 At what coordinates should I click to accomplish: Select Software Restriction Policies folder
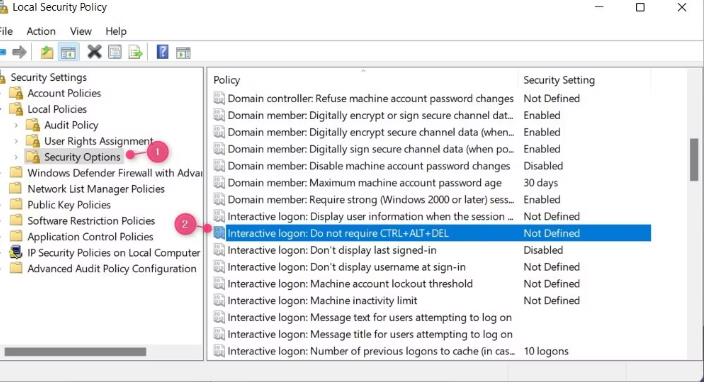coord(91,221)
